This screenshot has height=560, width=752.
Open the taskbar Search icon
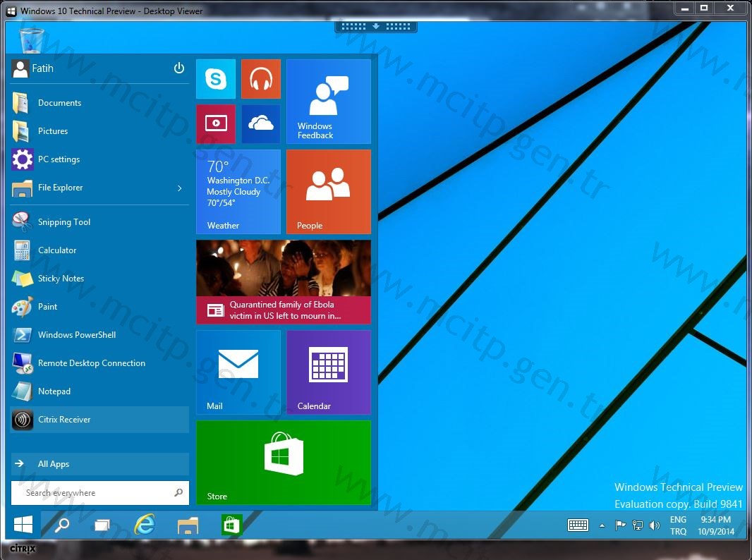coord(62,525)
